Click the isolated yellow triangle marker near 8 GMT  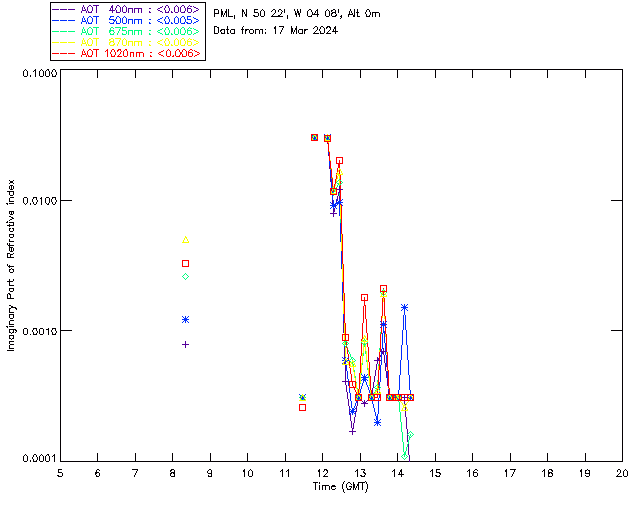[186, 240]
